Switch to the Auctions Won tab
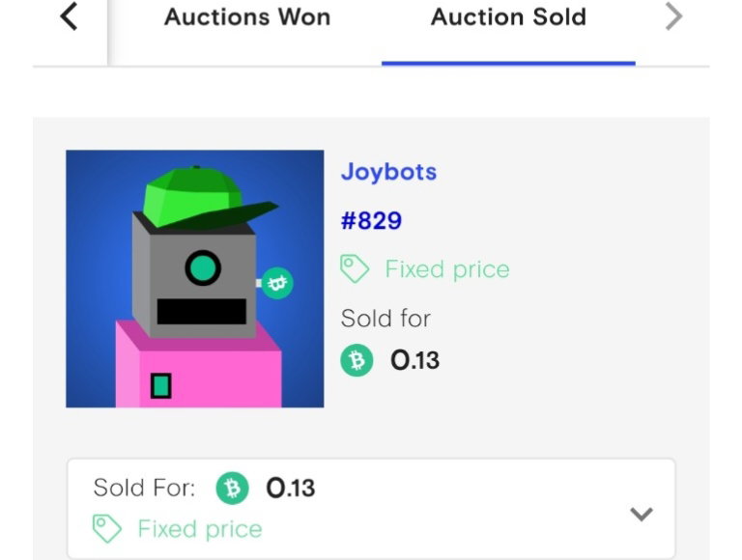 (x=247, y=17)
